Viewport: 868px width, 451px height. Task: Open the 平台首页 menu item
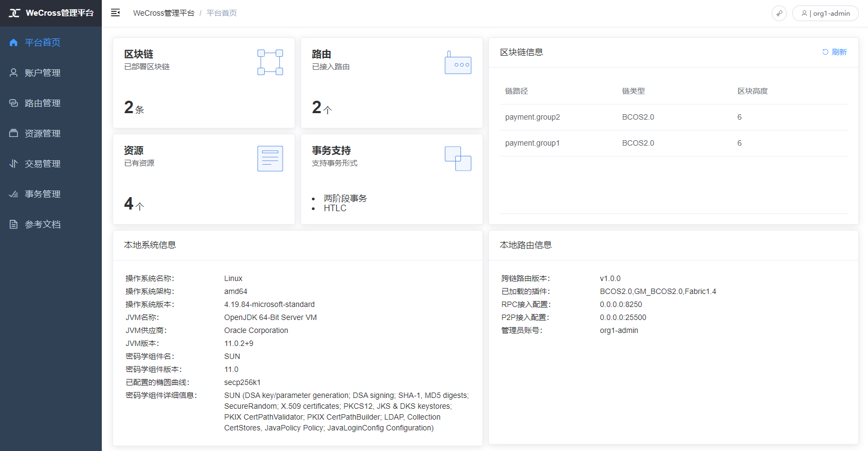tap(51, 42)
